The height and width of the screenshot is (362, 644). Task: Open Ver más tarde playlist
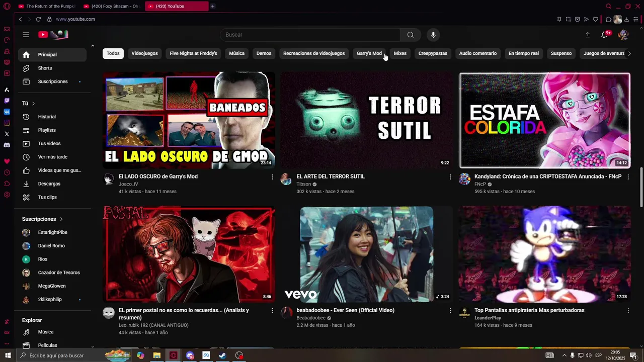52,157
